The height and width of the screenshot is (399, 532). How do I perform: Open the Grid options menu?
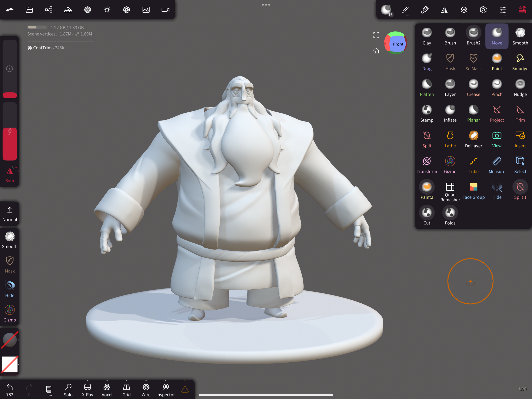126,381
